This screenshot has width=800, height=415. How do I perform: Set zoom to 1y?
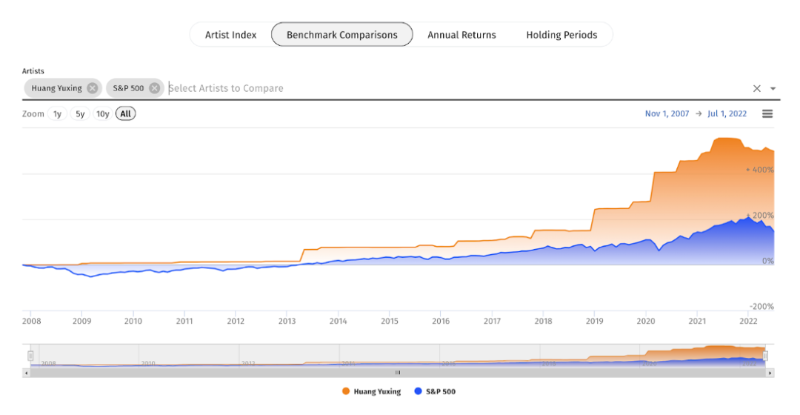[57, 114]
